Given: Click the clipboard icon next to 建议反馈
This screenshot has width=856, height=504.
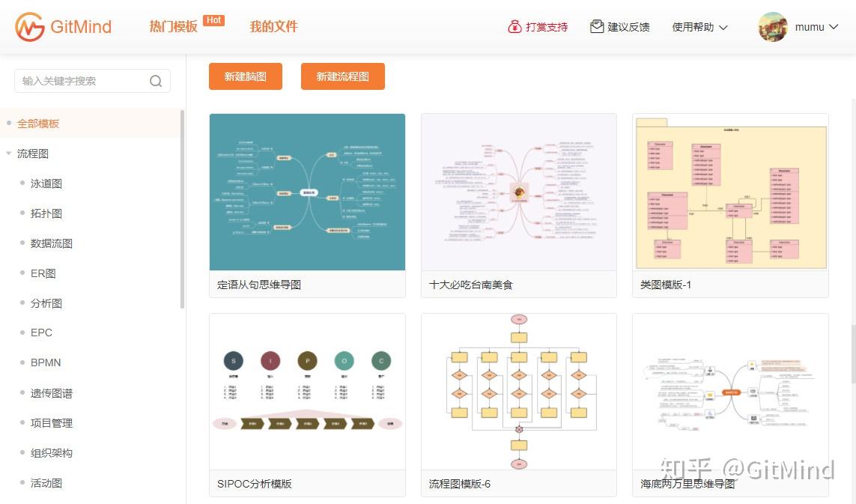Looking at the screenshot, I should coord(596,25).
